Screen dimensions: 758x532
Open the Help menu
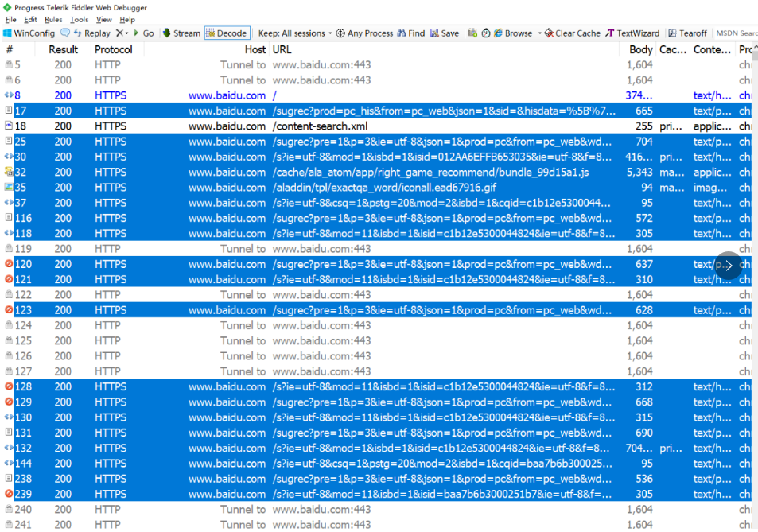pos(127,19)
